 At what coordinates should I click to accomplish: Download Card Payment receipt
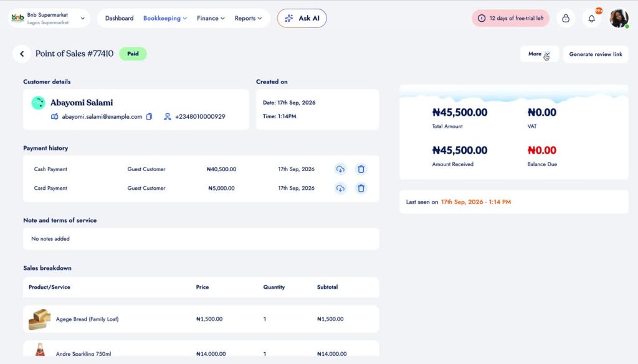pos(340,188)
